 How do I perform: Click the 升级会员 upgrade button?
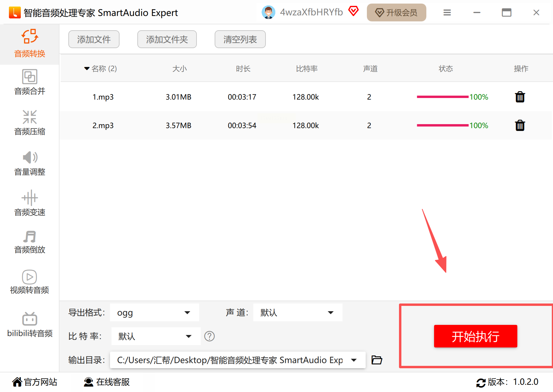pyautogui.click(x=396, y=12)
